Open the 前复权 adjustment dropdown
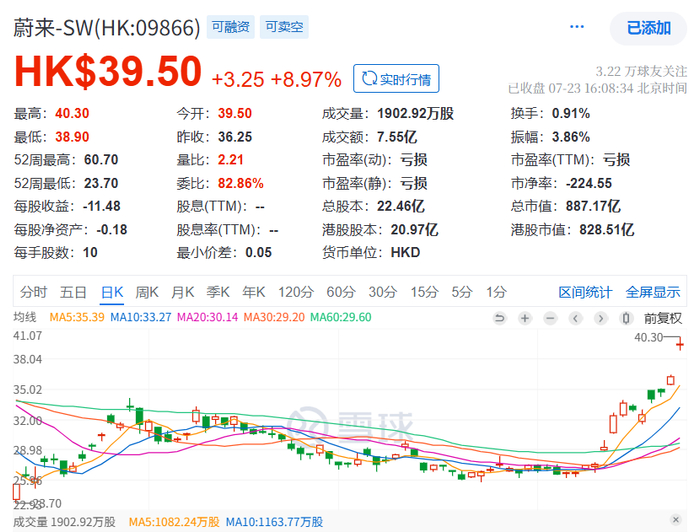Screen dimensions: 700x532 pos(663,318)
